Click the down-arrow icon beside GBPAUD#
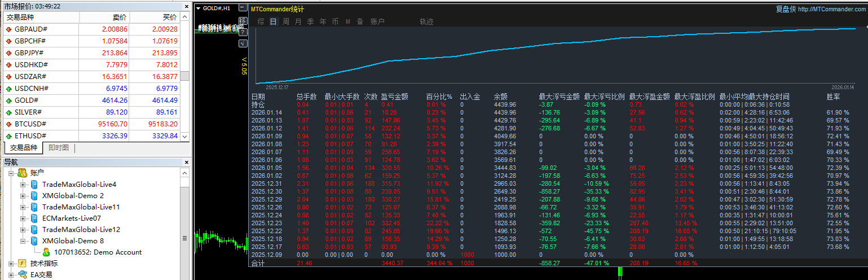 point(9,29)
